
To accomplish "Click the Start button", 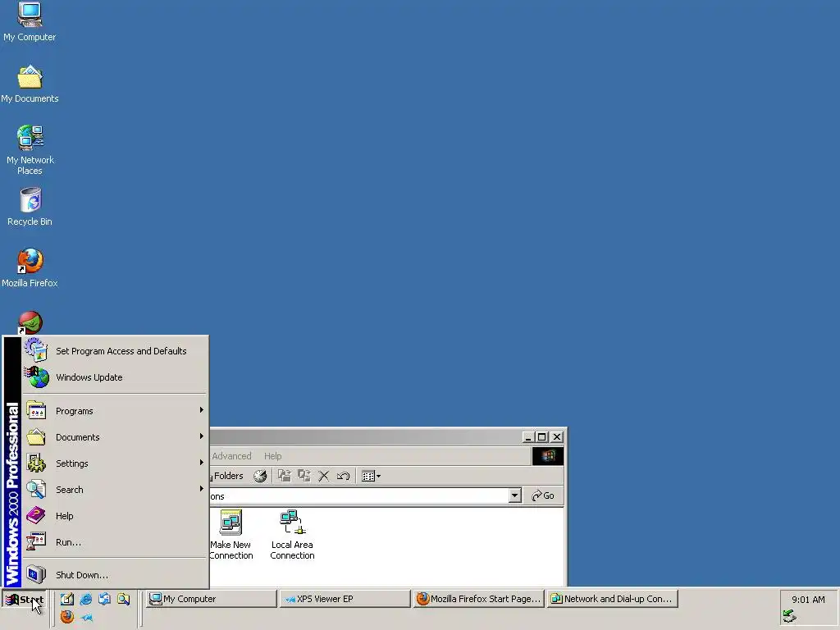I will [x=25, y=600].
